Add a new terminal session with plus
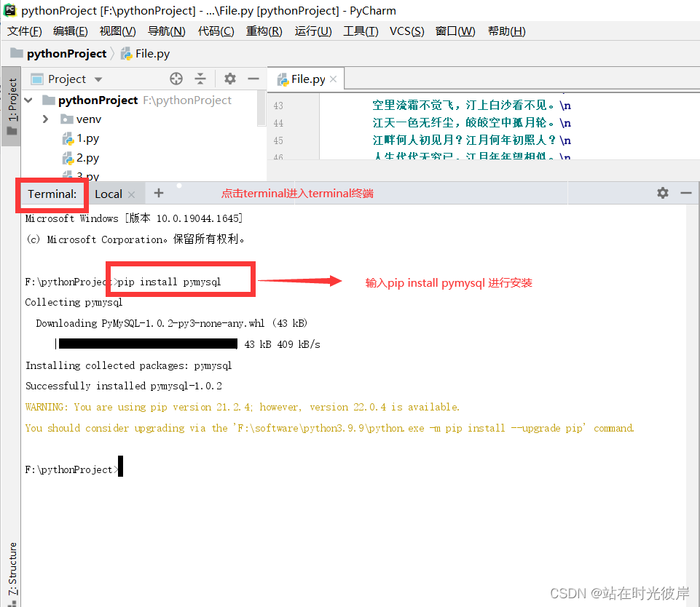700x607 pixels. (159, 193)
